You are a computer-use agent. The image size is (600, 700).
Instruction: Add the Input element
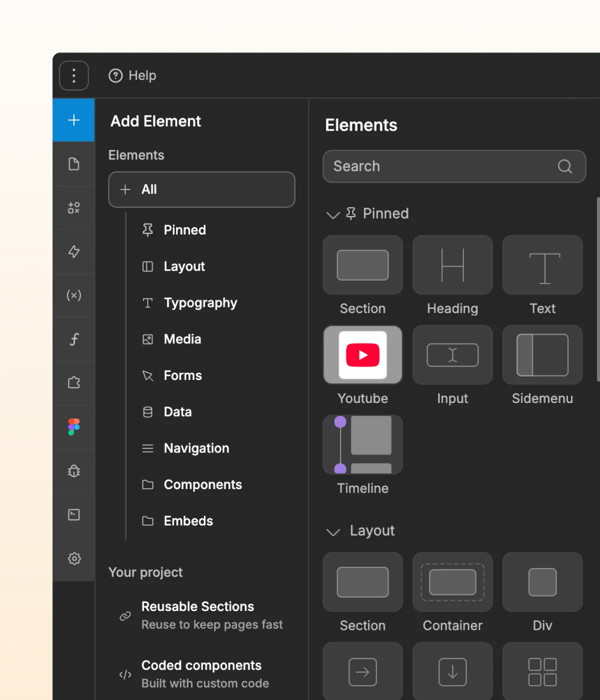452,355
